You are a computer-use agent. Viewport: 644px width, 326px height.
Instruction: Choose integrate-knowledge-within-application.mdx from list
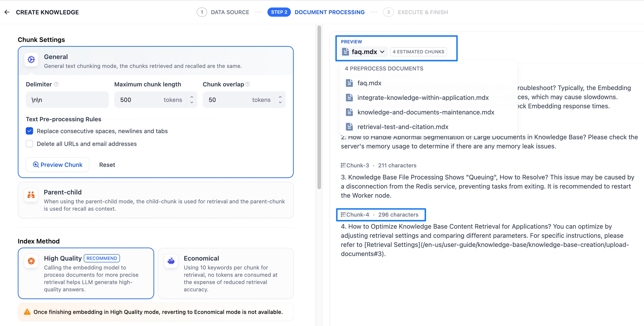[423, 98]
